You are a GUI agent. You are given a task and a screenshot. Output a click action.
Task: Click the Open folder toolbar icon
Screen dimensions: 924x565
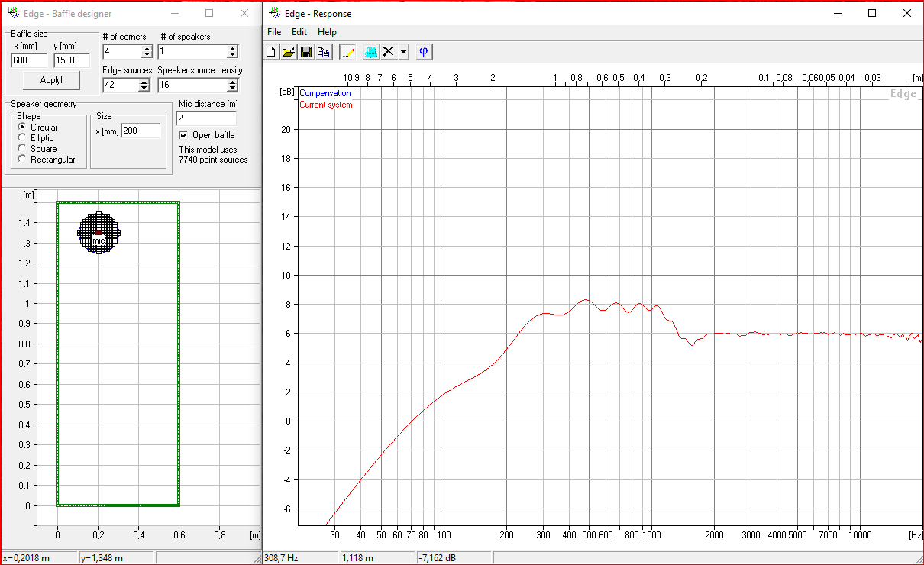click(x=288, y=52)
